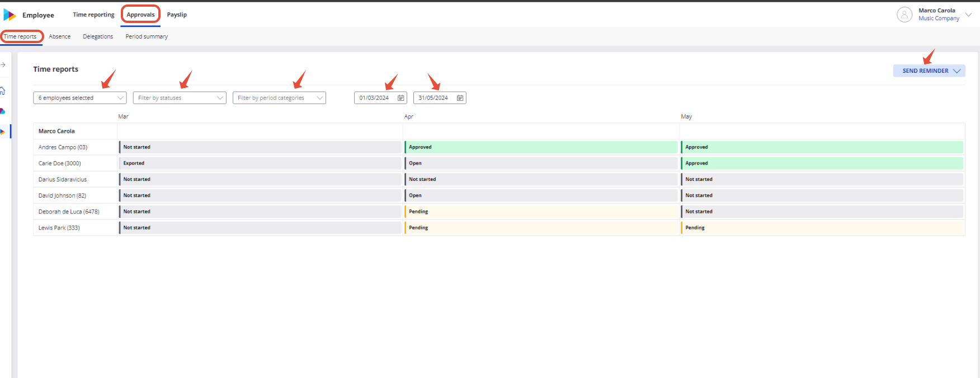
Task: Click the Mar month column header
Action: pyautogui.click(x=123, y=116)
